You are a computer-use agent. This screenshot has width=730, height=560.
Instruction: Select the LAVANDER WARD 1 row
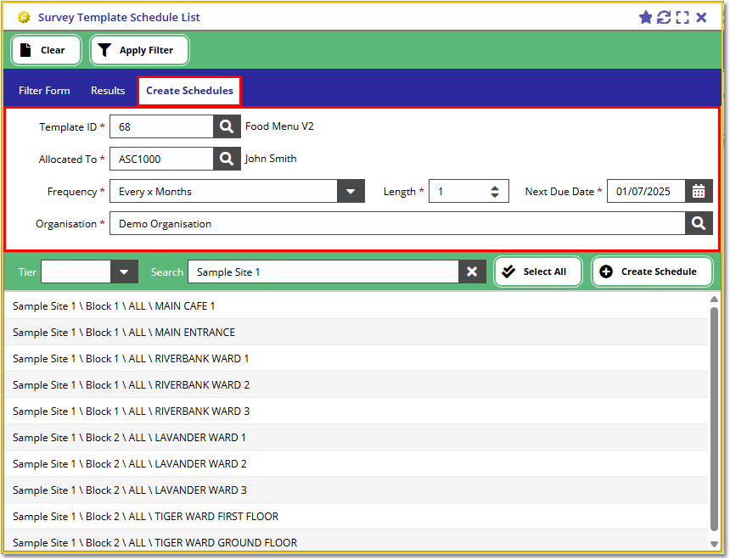357,438
